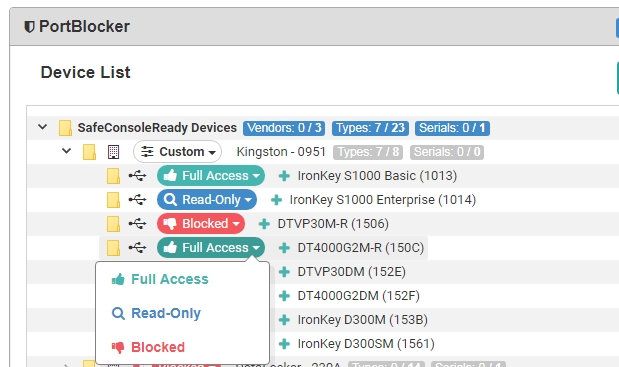
Task: Collapse the SafeConsoleReady Devices tree node
Action: [43, 127]
